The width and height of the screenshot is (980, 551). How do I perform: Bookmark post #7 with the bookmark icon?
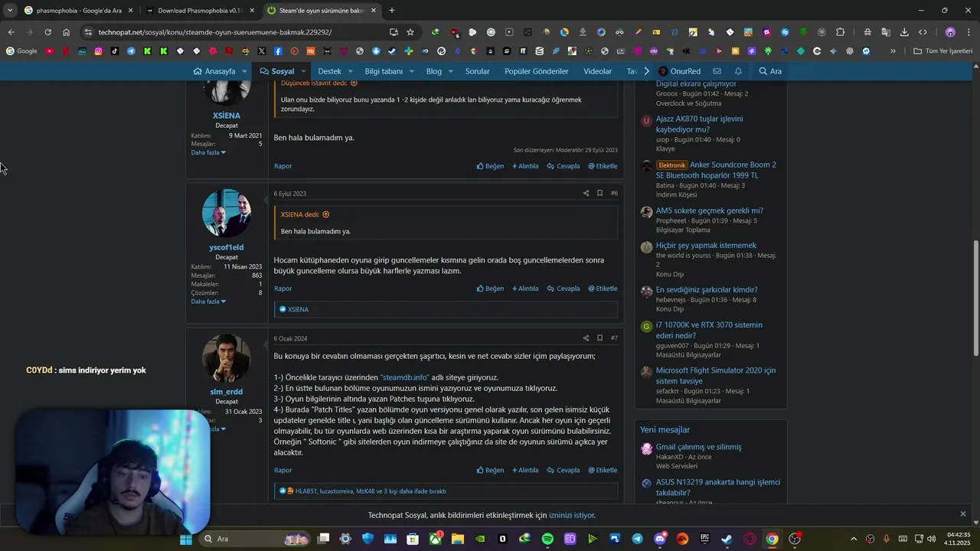point(599,337)
